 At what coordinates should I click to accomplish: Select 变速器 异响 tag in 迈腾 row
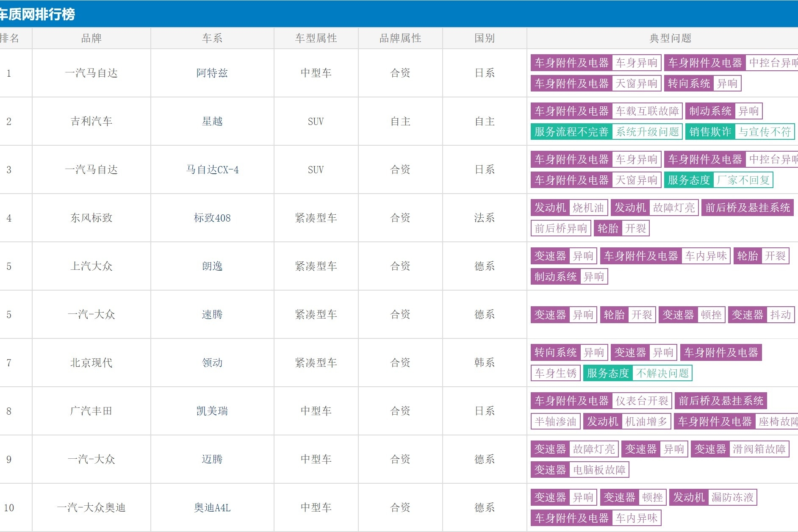coord(654,449)
